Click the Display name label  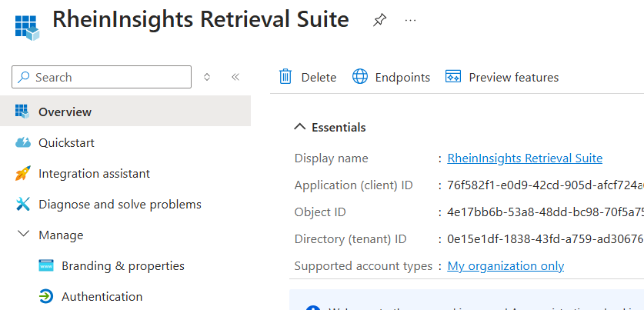click(331, 158)
